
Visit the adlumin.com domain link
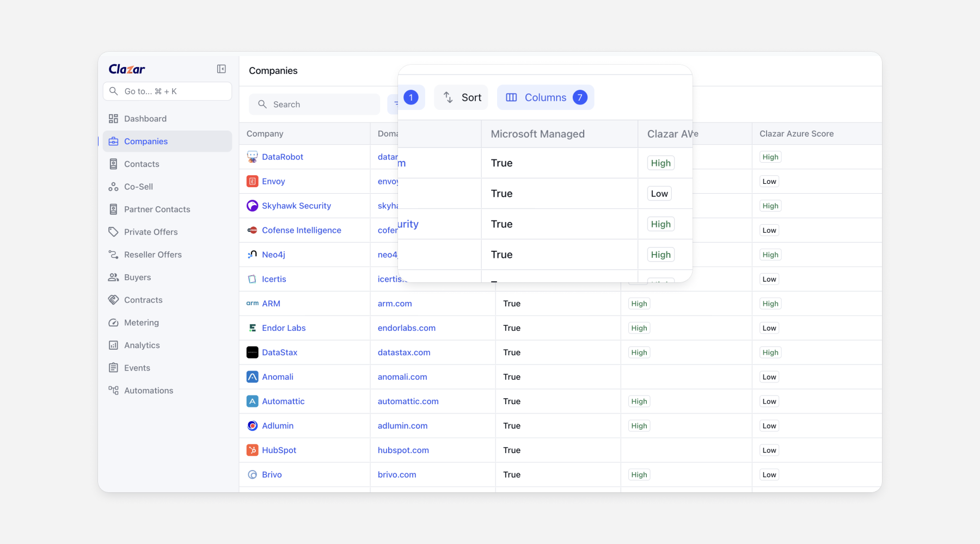click(x=402, y=426)
